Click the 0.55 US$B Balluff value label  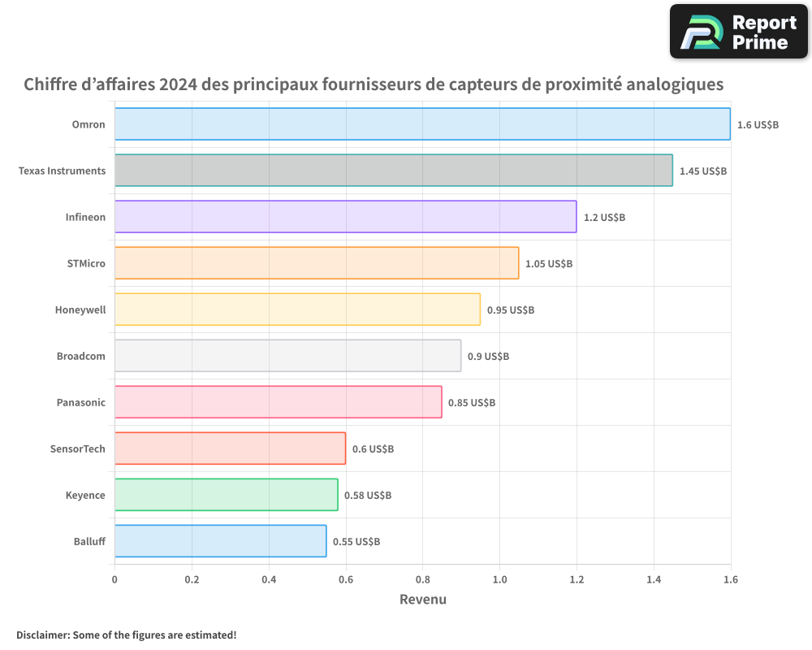click(x=356, y=542)
